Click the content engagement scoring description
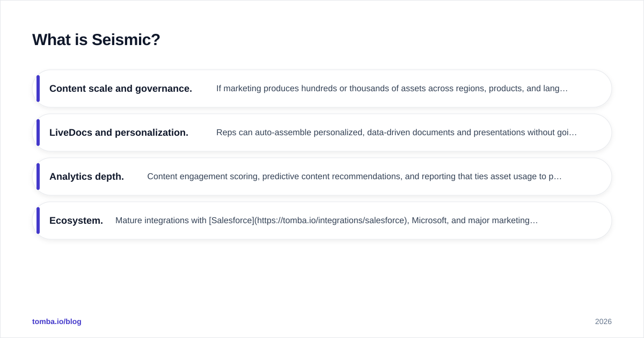644x338 pixels. 354,177
